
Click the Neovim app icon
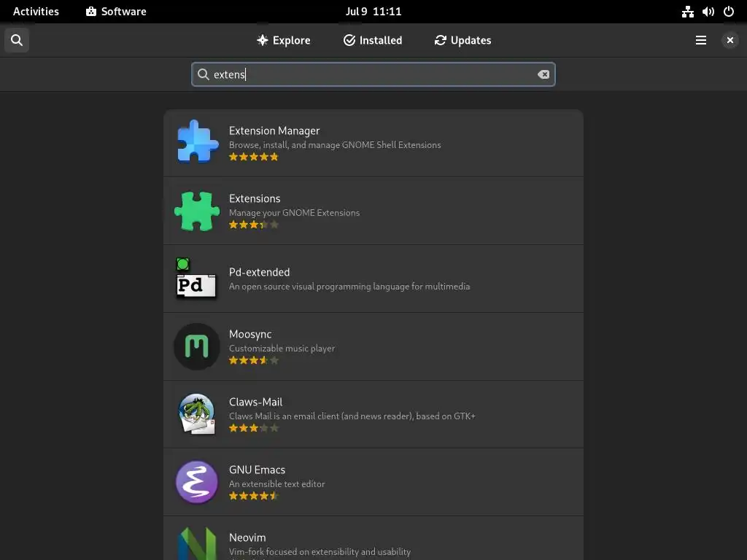coord(197,544)
